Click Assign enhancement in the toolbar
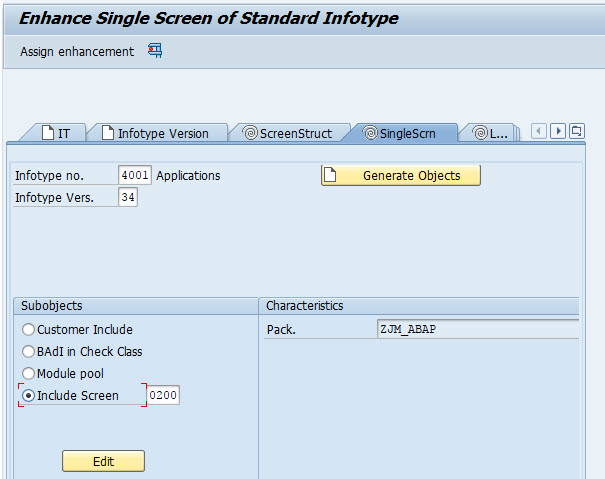Screen dimensions: 605x479 click(x=77, y=51)
